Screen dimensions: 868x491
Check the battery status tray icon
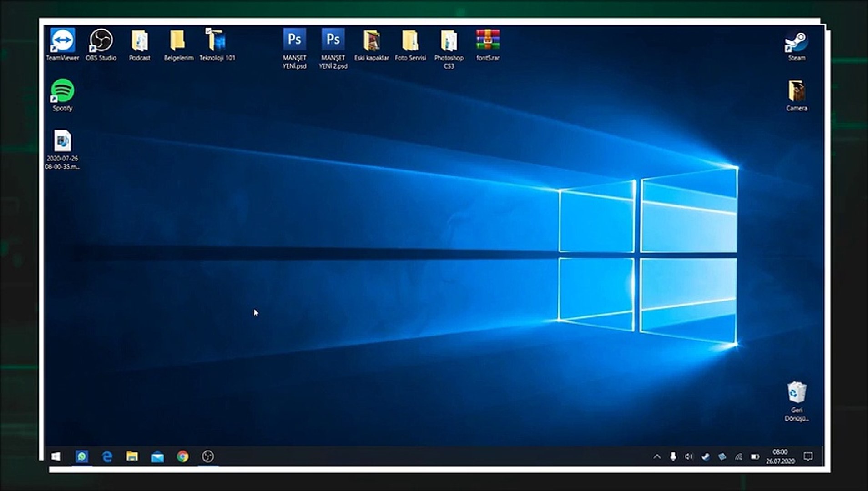tap(755, 456)
